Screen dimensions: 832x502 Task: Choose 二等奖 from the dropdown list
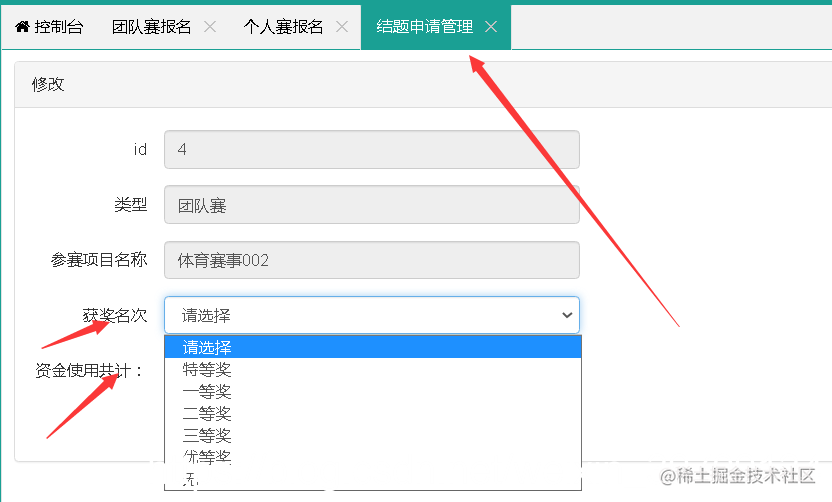373,413
